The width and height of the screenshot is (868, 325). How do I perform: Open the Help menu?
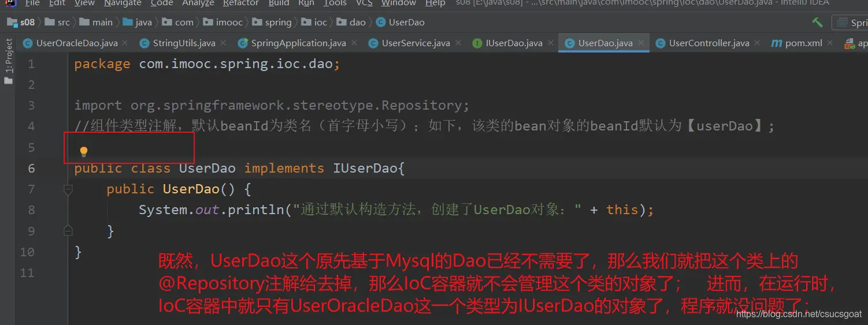tap(435, 3)
